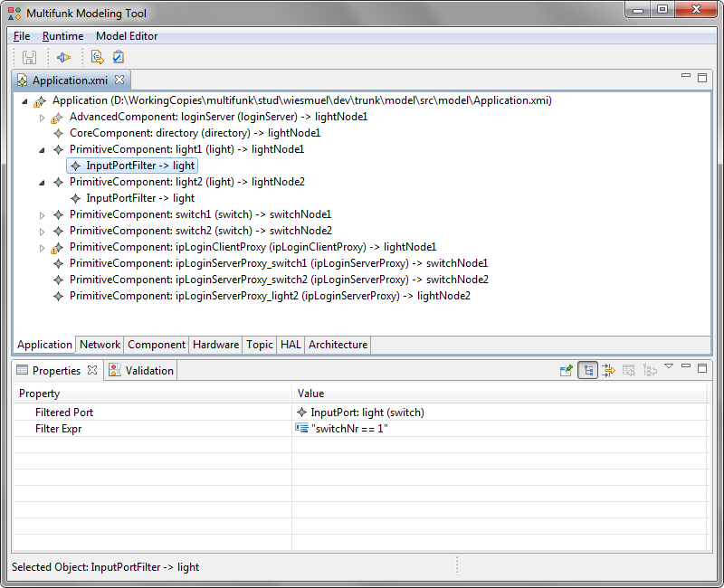This screenshot has width=724, height=588.
Task: Open the Runtime menu
Action: click(62, 36)
